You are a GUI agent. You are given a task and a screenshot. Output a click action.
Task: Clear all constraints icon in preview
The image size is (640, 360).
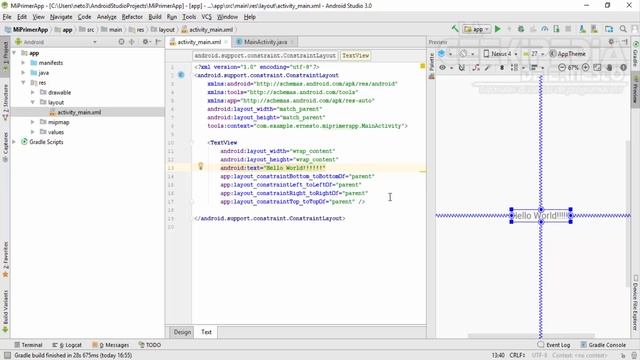pos(476,67)
